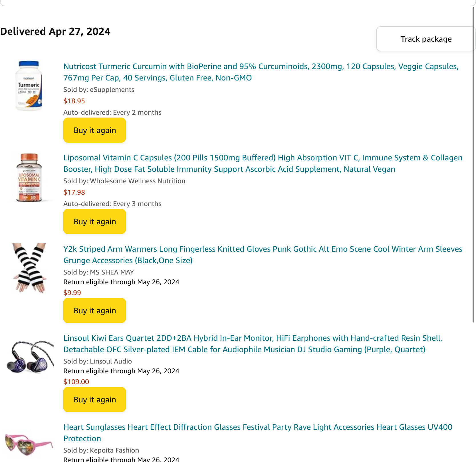476x462 pixels.
Task: Click the $109.00 price of the earphones
Action: tap(76, 382)
